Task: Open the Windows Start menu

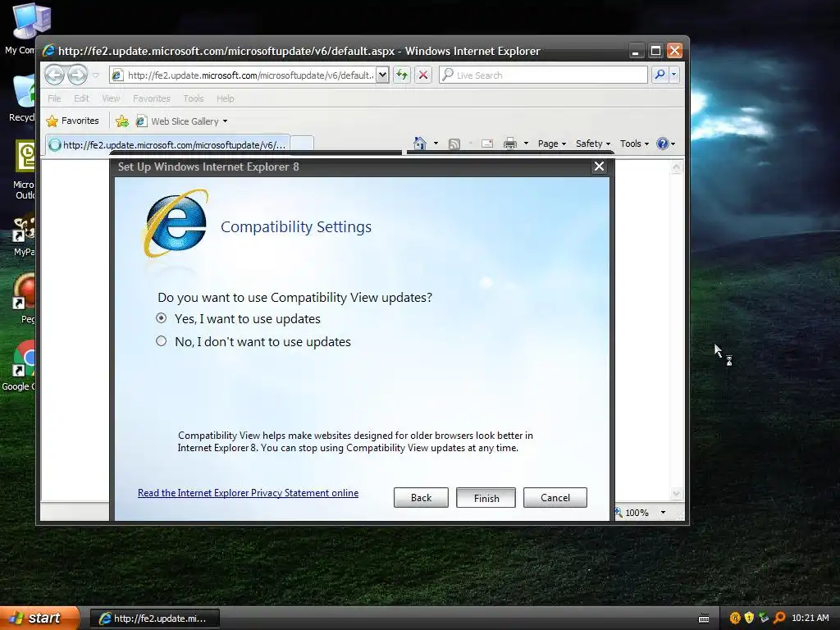Action: 39,618
